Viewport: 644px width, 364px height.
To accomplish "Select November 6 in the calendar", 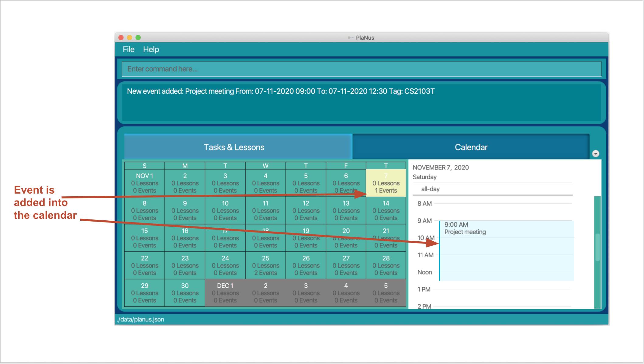I will [x=346, y=183].
